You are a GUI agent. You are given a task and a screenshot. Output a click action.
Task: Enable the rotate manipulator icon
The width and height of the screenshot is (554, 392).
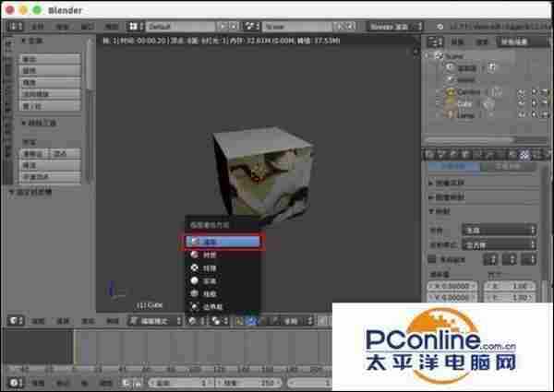coord(262,321)
